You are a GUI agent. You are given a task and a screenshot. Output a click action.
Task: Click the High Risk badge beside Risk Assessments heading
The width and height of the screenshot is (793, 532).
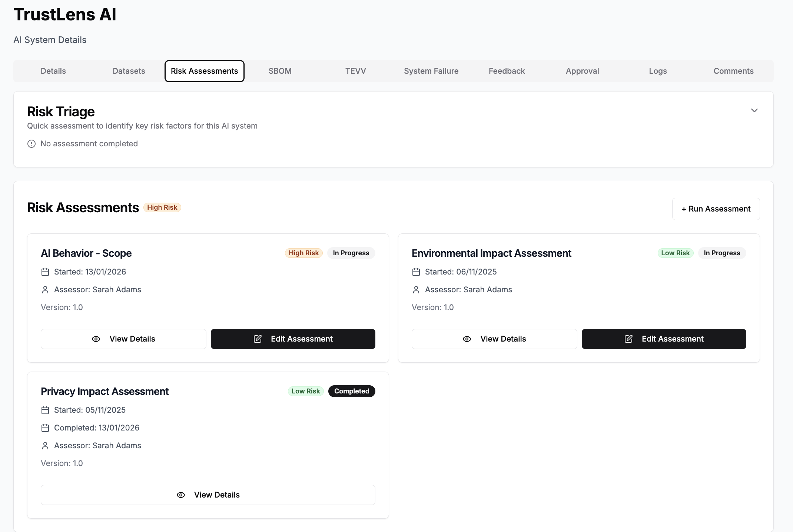tap(162, 207)
